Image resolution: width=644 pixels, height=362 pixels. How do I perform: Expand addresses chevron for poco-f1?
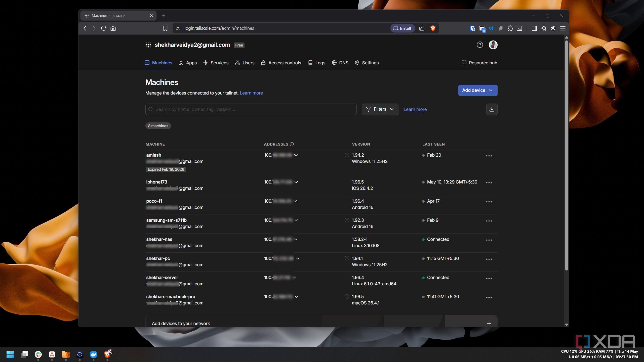point(295,201)
